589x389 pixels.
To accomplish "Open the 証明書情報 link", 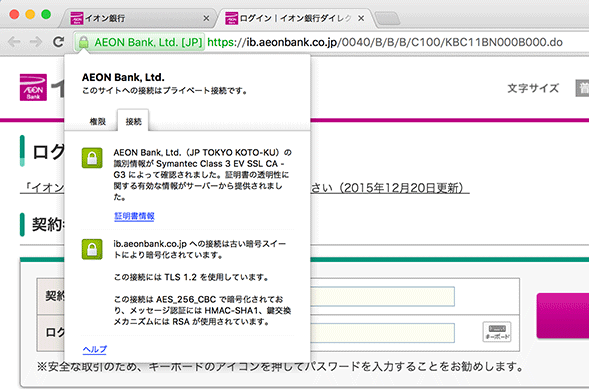I will pos(134,216).
